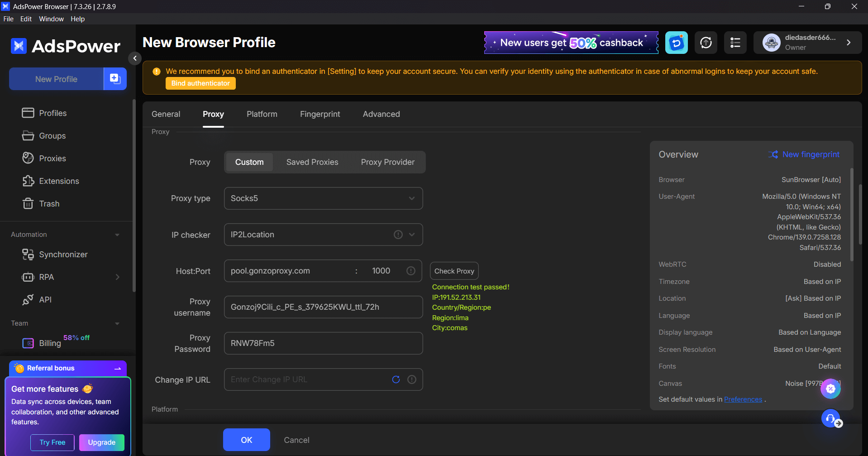Open the Edit menu
The height and width of the screenshot is (456, 868).
26,19
